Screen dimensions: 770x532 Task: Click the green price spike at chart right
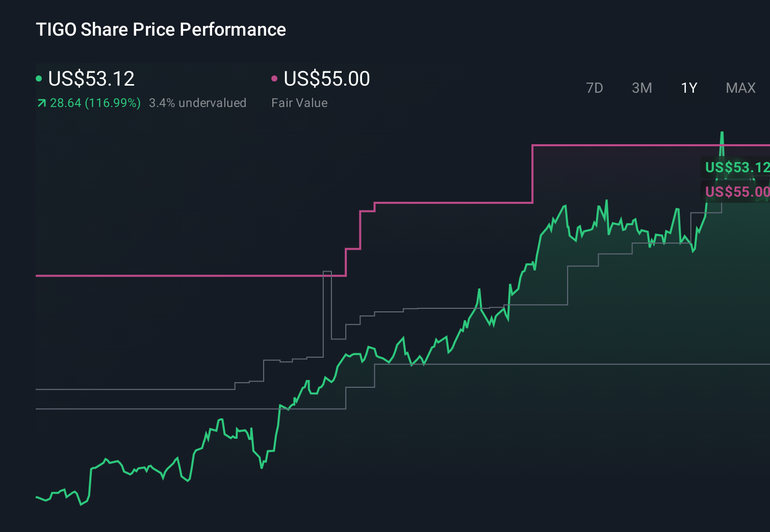pos(722,138)
